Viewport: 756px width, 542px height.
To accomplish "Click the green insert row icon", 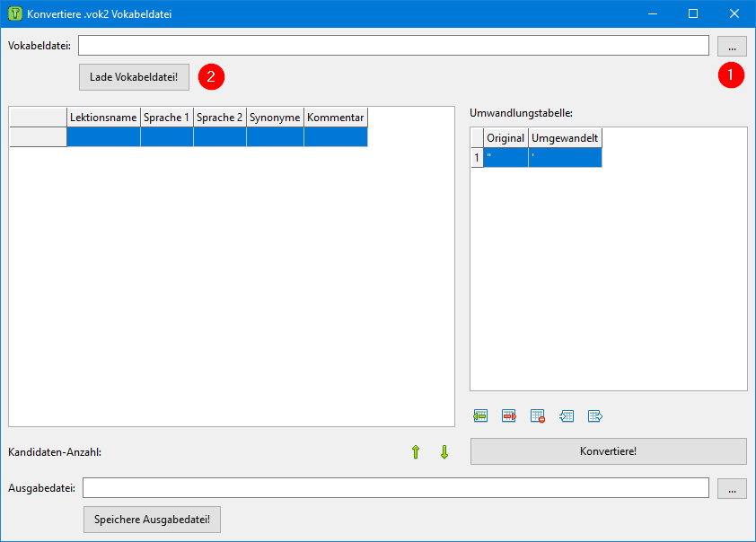I will [480, 416].
